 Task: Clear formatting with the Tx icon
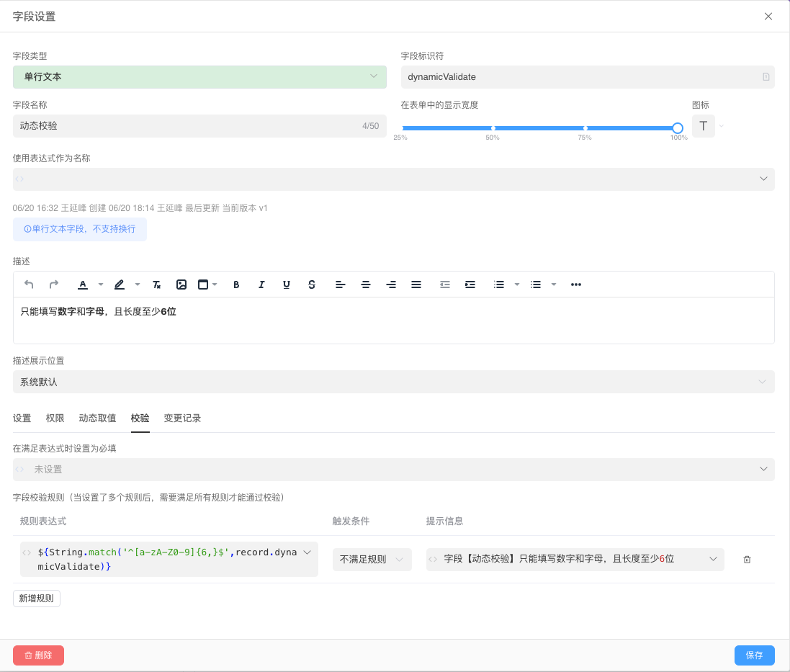tap(156, 285)
